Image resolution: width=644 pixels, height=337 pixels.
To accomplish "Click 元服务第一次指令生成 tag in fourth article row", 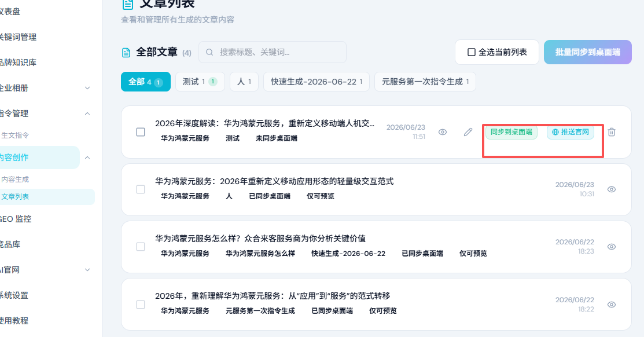I will point(260,311).
